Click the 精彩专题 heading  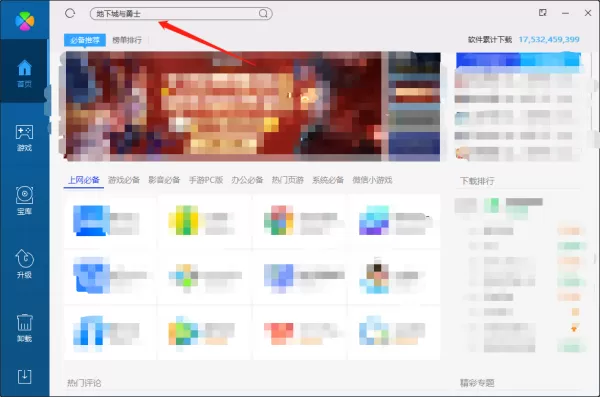[x=477, y=383]
